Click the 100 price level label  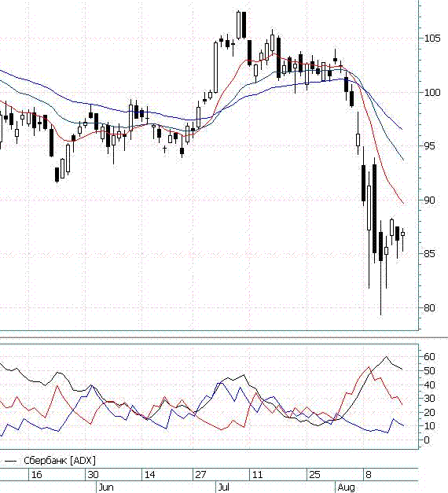(x=432, y=93)
